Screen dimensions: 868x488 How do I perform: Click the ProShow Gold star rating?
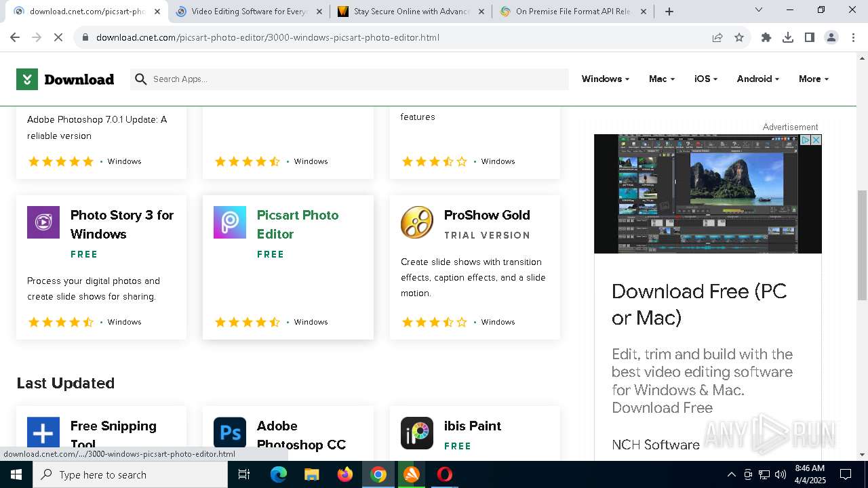435,322
